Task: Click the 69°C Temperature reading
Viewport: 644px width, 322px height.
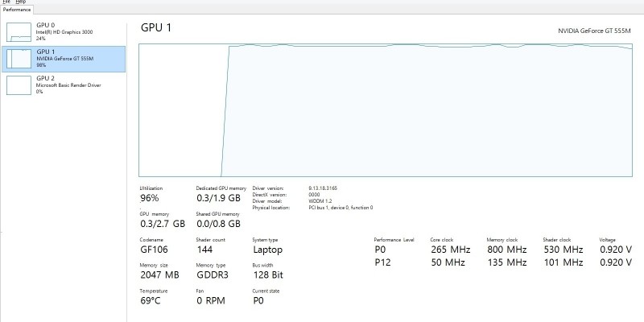Action: click(x=151, y=300)
